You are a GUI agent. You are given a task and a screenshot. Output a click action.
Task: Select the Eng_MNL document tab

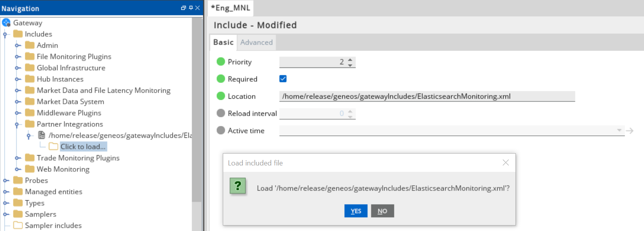pyautogui.click(x=231, y=8)
